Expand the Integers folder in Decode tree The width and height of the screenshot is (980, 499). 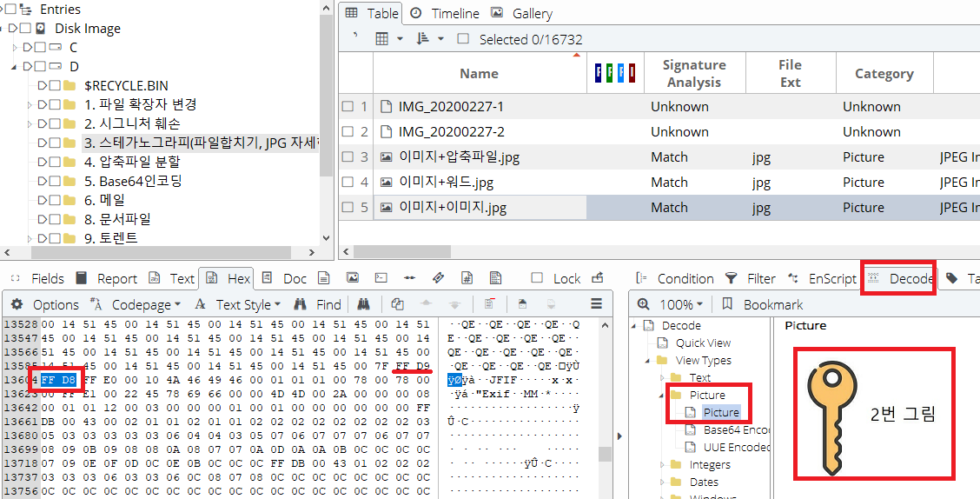pyautogui.click(x=664, y=464)
